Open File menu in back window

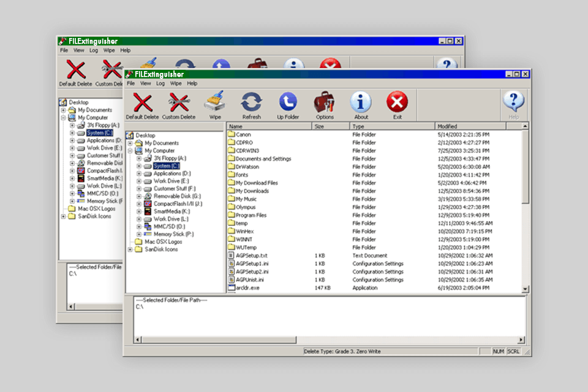click(x=64, y=50)
